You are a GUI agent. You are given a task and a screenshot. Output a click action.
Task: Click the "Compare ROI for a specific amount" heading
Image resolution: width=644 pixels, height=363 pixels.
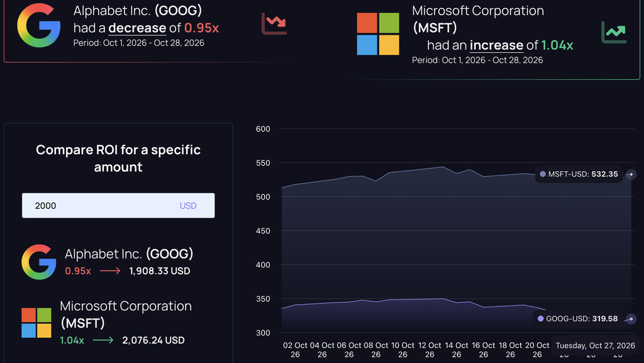coord(118,158)
